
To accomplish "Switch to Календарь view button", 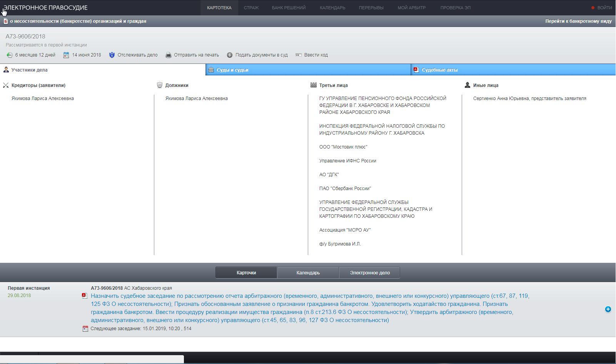I will point(308,273).
